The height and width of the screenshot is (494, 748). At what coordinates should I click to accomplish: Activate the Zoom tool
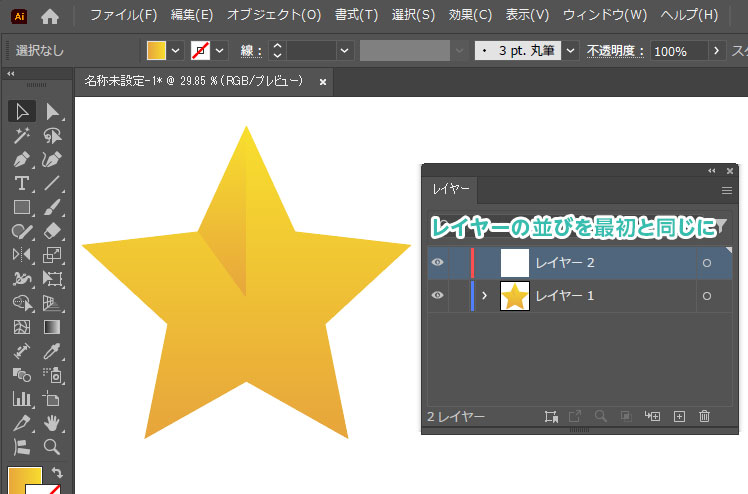click(x=52, y=447)
